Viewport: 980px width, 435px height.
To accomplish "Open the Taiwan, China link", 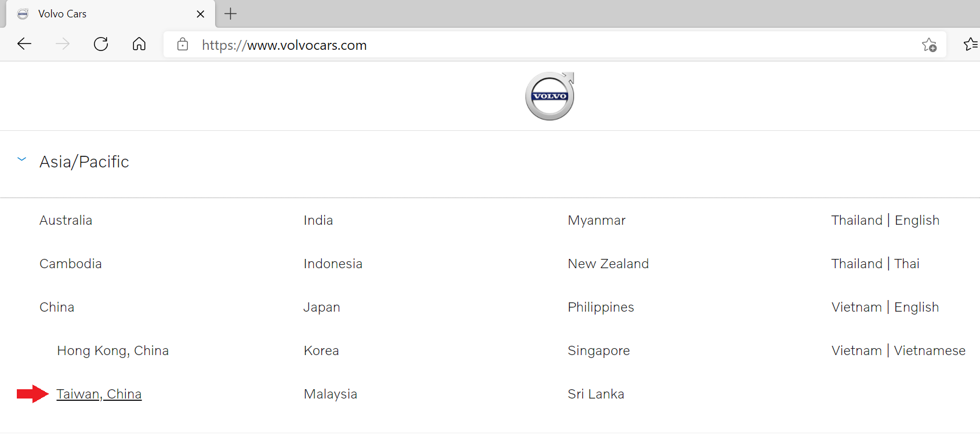I will pyautogui.click(x=99, y=394).
